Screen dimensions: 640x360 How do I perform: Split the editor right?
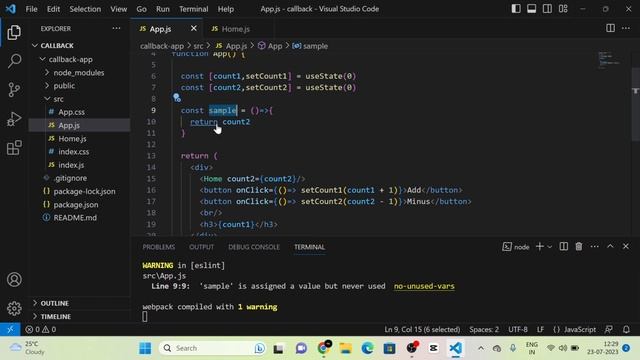(x=610, y=28)
